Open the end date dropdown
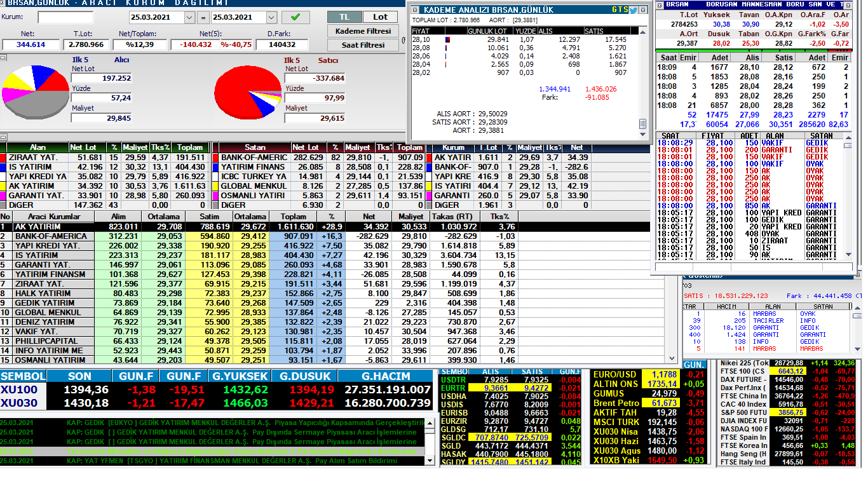The image size is (868, 488). click(272, 17)
